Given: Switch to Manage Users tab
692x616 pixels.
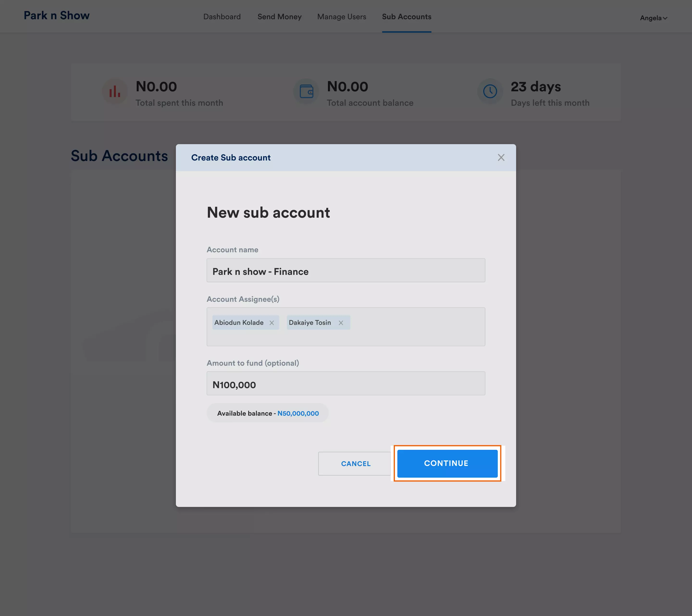Looking at the screenshot, I should 342,17.
